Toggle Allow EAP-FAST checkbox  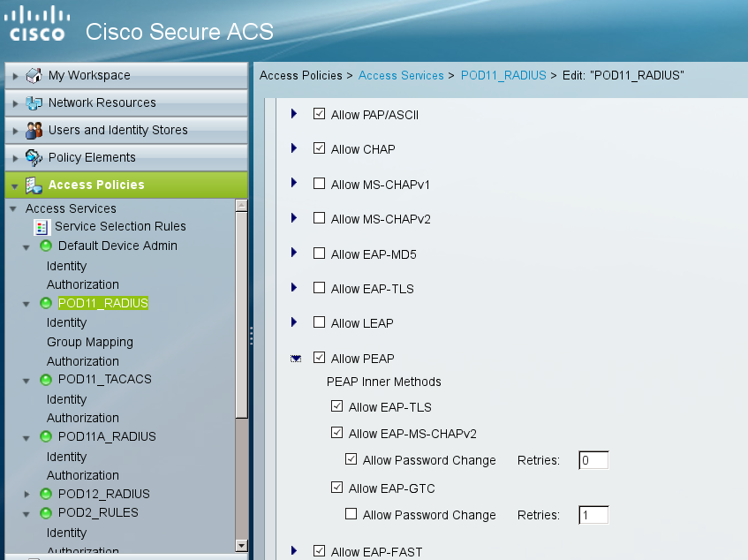319,551
